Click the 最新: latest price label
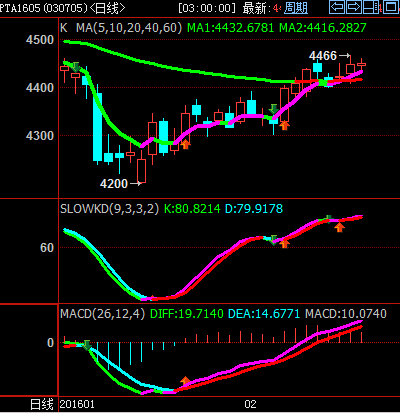 click(x=257, y=8)
